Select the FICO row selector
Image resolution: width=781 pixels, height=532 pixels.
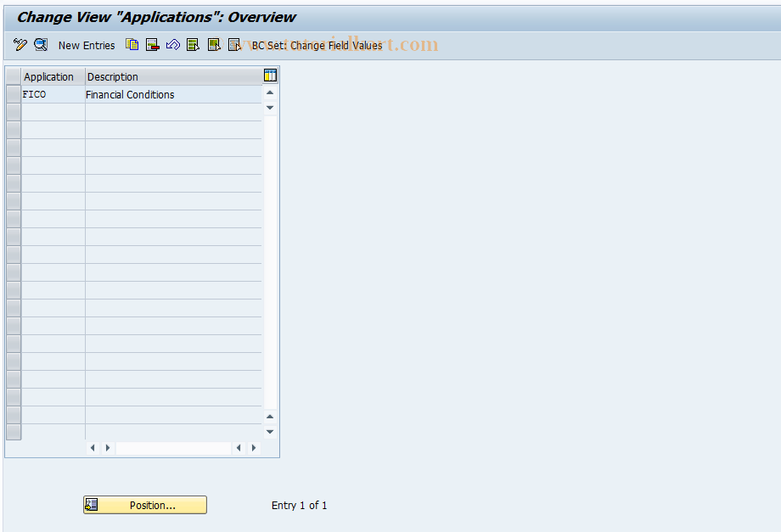[14, 94]
